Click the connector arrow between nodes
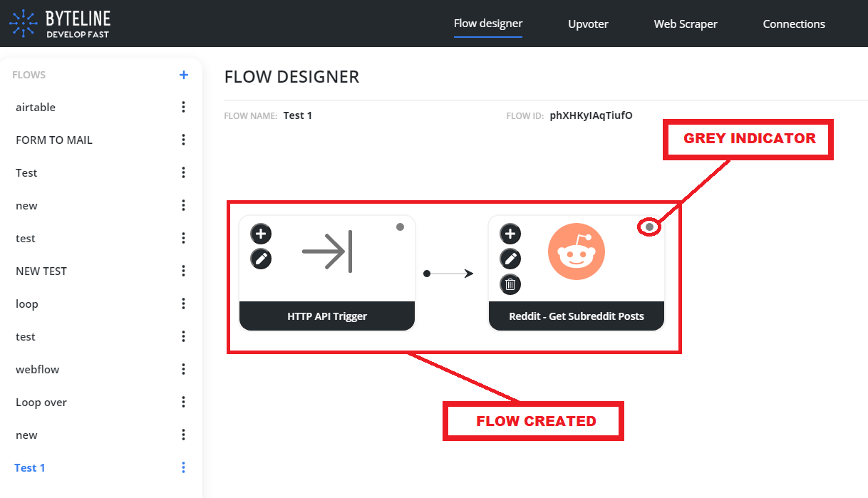This screenshot has width=868, height=498. click(449, 274)
